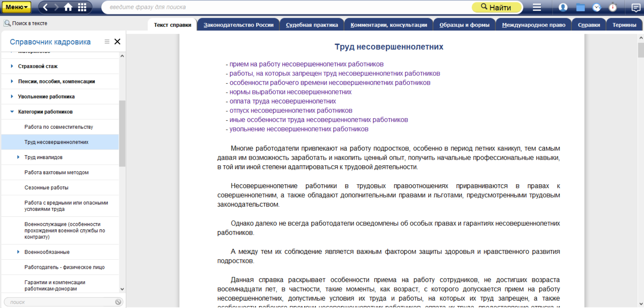Select Труд несовершеннолетних tree item
This screenshot has height=308, width=644.
click(x=60, y=142)
